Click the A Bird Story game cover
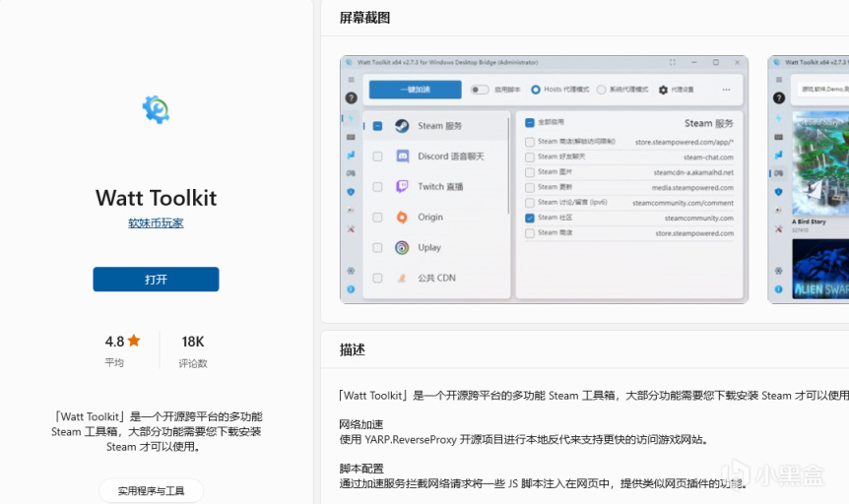This screenshot has height=504, width=849. [820, 163]
